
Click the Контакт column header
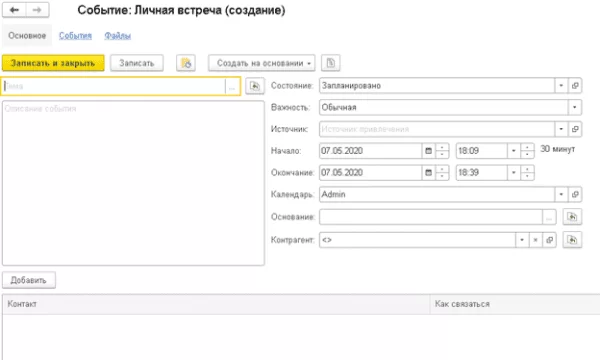[216, 304]
